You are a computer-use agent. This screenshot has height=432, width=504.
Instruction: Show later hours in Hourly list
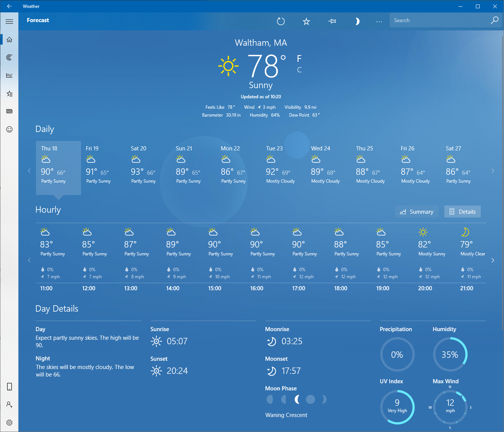493,260
